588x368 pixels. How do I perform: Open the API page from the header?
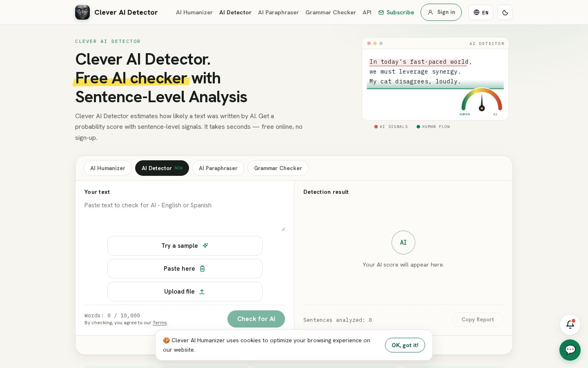pyautogui.click(x=367, y=12)
